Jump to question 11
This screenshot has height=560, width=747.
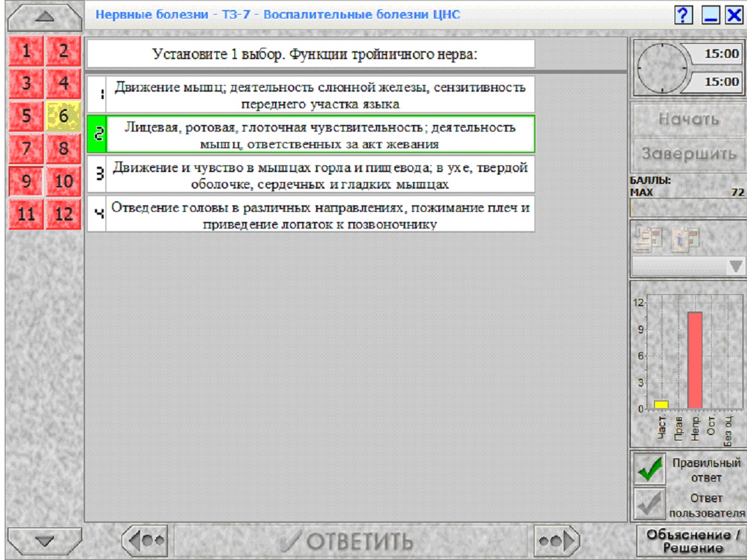pos(26,213)
